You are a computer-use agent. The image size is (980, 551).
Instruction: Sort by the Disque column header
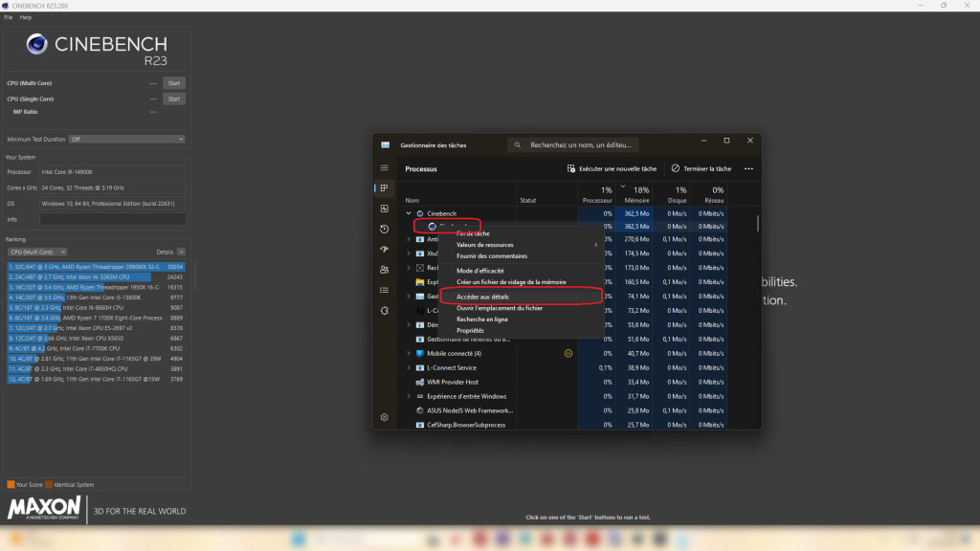coord(671,194)
